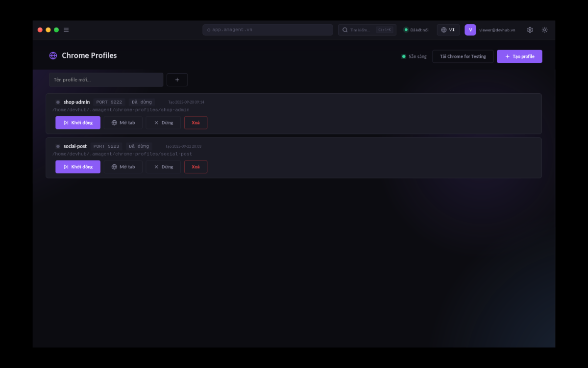Click the settings gear icon
The height and width of the screenshot is (368, 588).
pos(530,30)
